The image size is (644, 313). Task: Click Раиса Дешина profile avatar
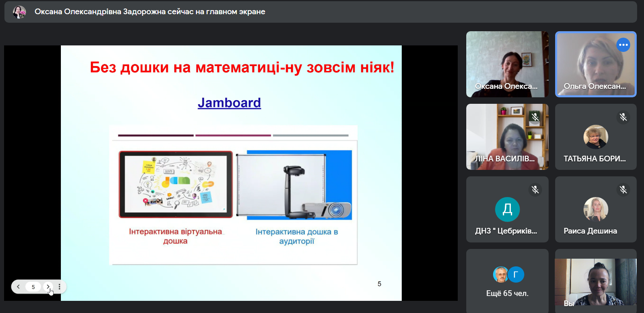(x=595, y=209)
